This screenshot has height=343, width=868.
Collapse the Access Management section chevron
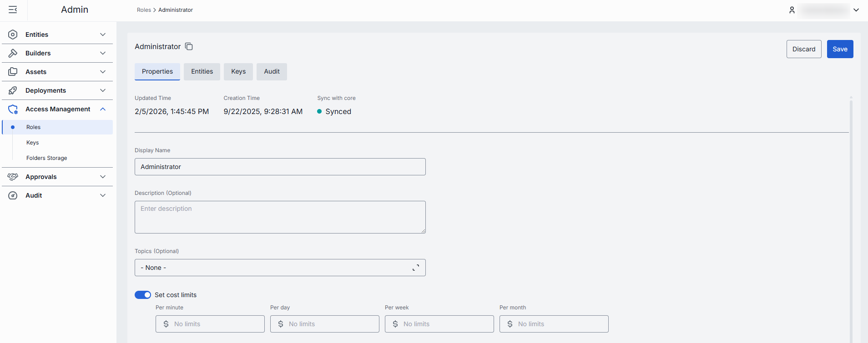[103, 109]
